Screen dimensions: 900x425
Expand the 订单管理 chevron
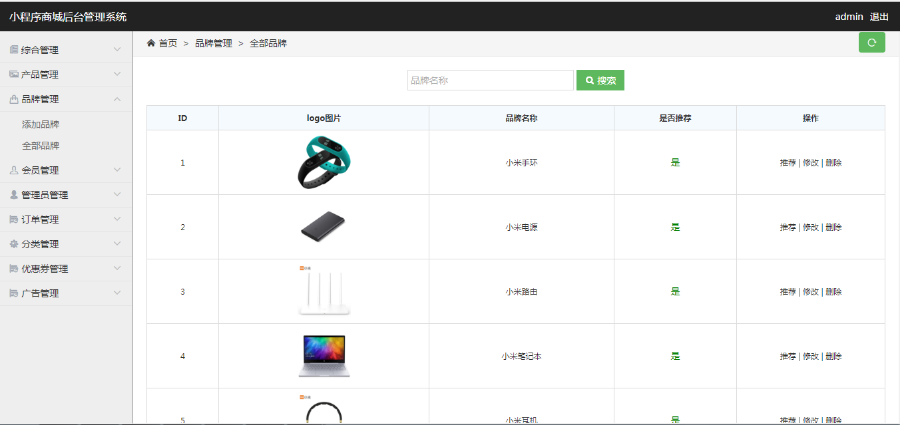[117, 219]
